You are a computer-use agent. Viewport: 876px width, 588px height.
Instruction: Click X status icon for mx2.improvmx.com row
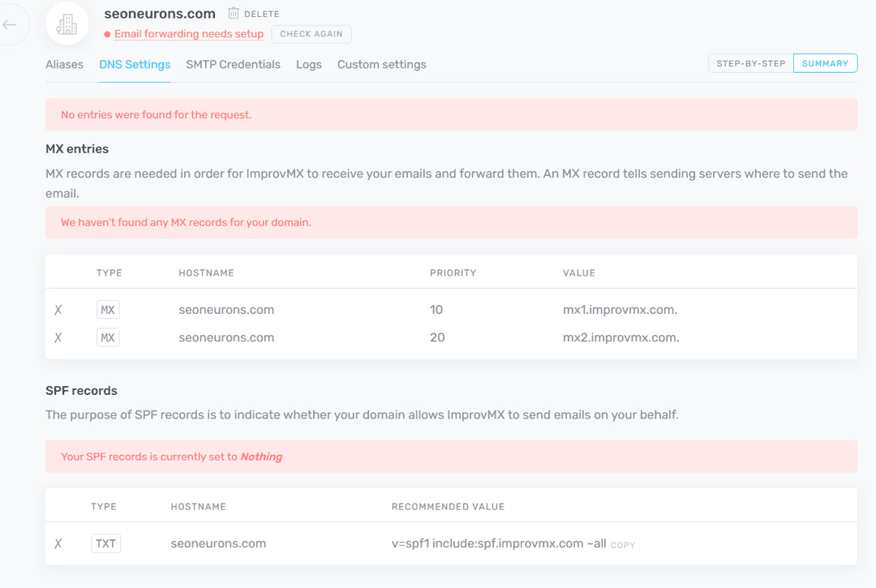(x=58, y=338)
